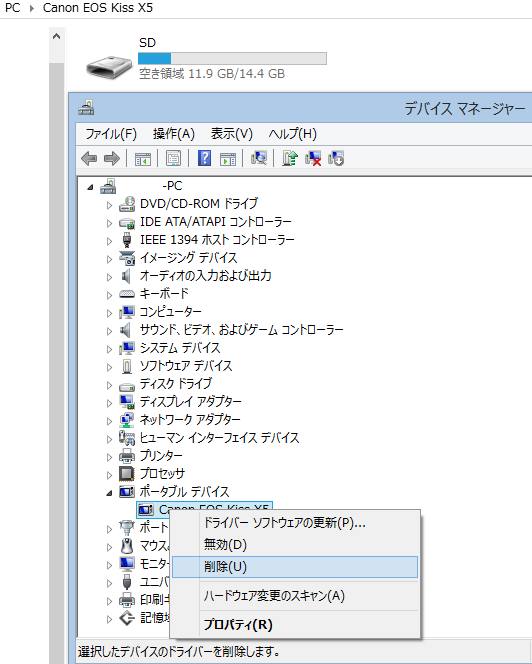Image resolution: width=532 pixels, height=664 pixels.
Task: Select the システム デバイス monitor icon
Action: (127, 348)
